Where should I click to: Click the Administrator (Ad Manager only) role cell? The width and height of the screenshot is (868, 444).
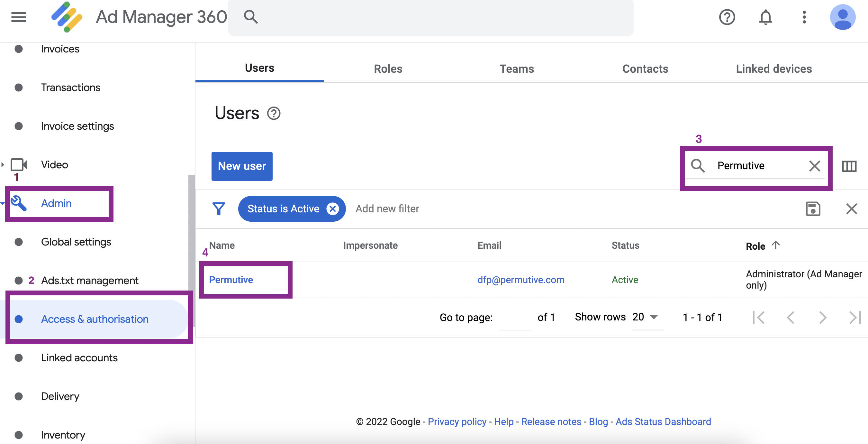pyautogui.click(x=804, y=280)
